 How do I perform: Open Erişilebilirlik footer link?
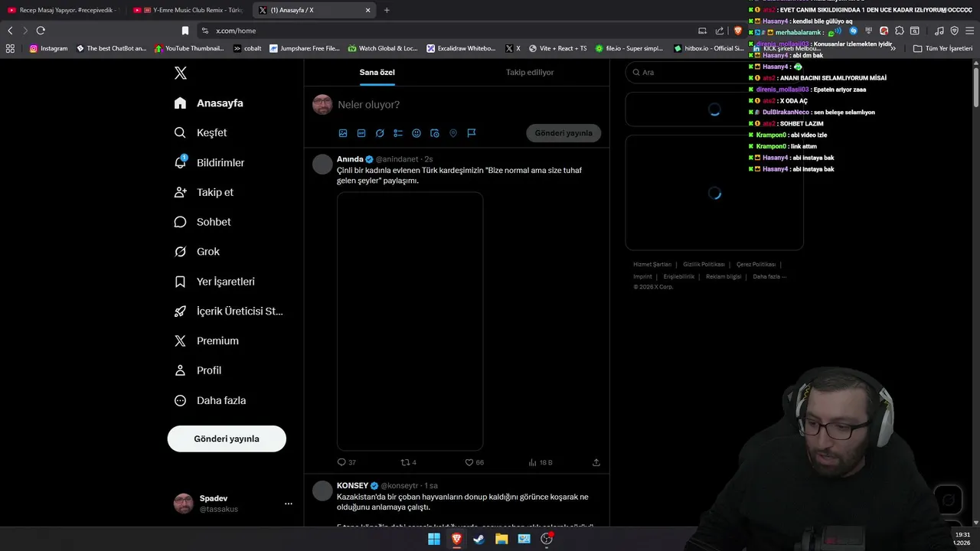point(679,277)
